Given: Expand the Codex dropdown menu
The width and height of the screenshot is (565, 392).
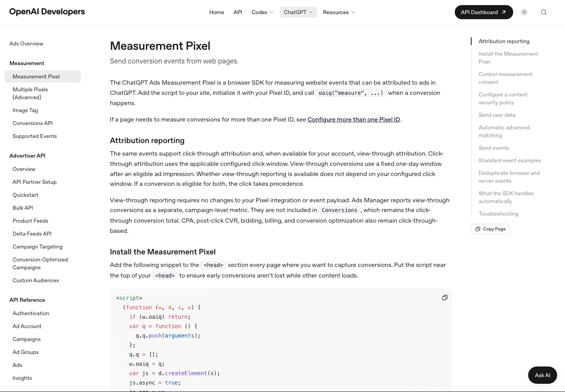Looking at the screenshot, I should pyautogui.click(x=262, y=12).
